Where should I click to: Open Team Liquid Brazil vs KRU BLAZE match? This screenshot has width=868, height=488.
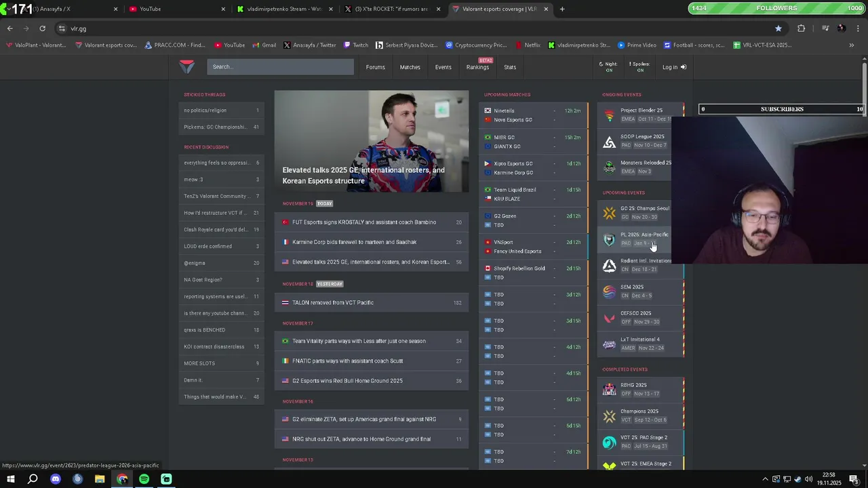(x=534, y=194)
